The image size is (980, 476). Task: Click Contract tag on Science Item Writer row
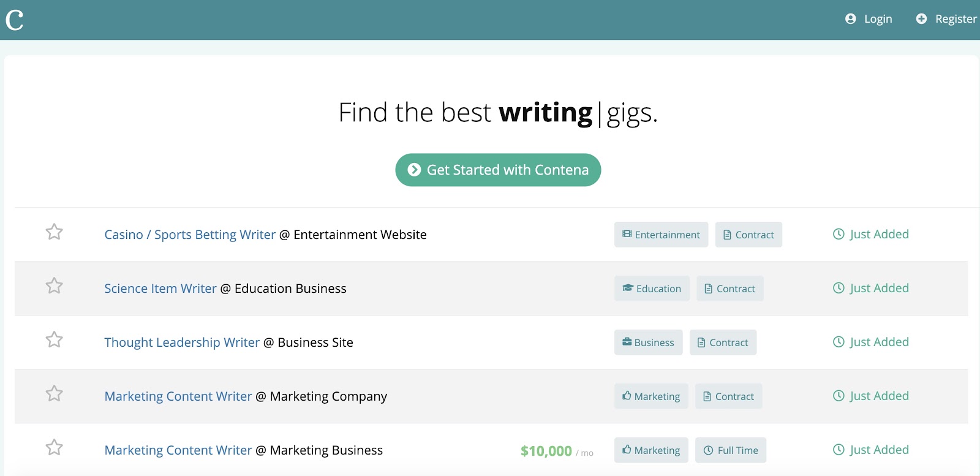(x=729, y=289)
